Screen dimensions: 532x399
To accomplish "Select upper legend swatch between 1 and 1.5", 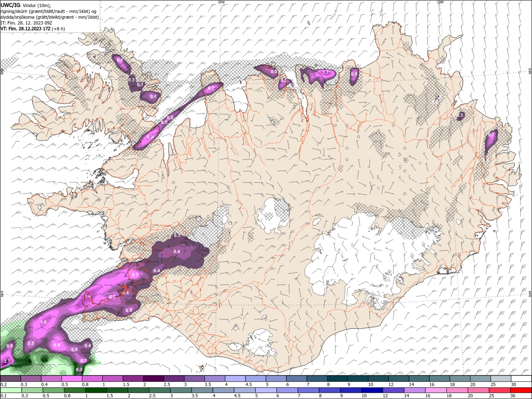I will (x=112, y=379).
